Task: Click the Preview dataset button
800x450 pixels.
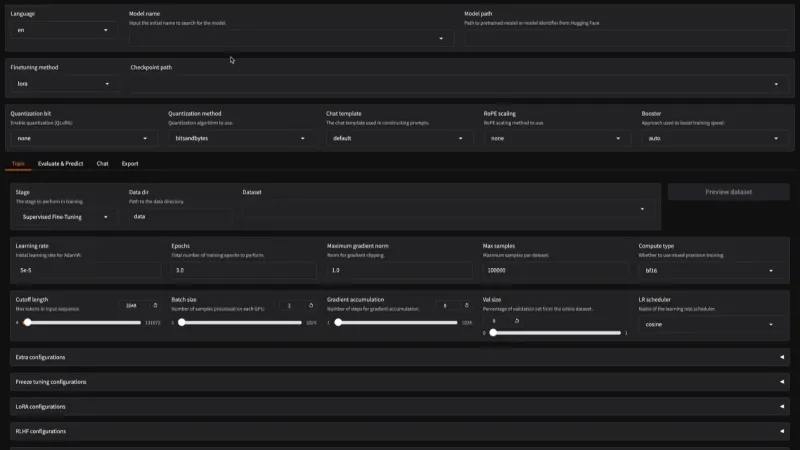Action: (728, 191)
